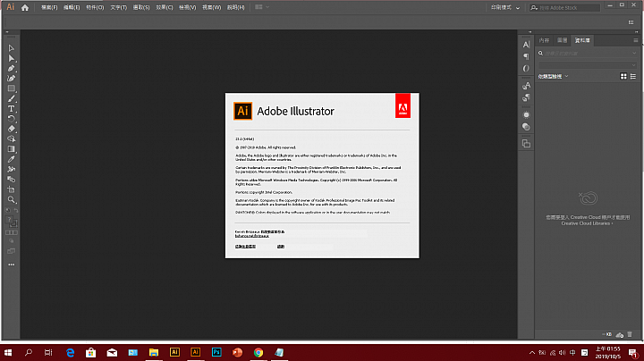The height and width of the screenshot is (361, 644).
Task: Select the Rectangle tool
Action: click(11, 88)
